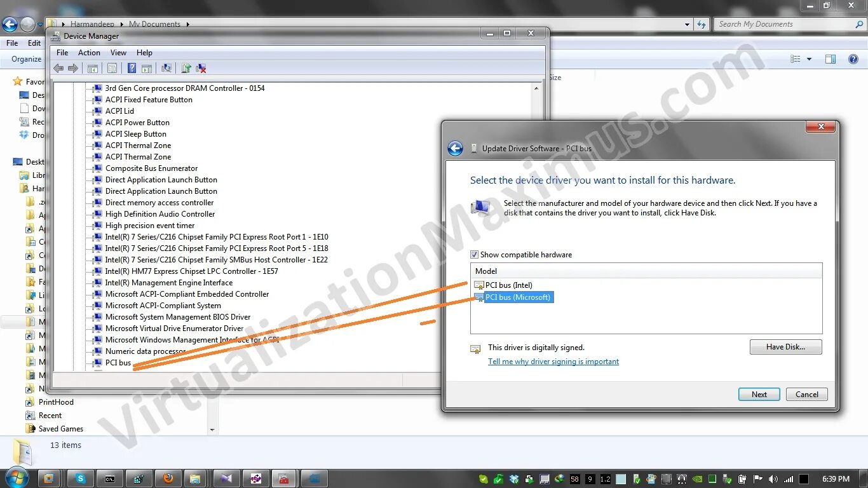Select ACPI Power Button device
The width and height of the screenshot is (868, 488).
(137, 123)
